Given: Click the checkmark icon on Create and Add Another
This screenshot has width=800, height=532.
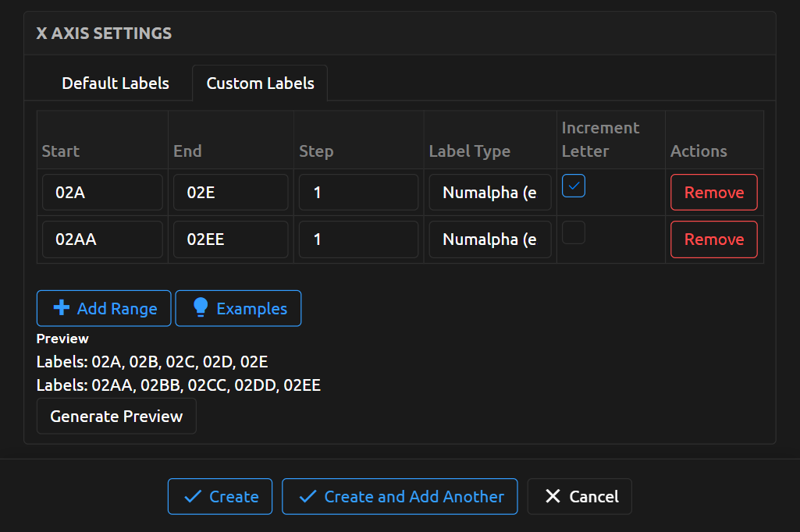Looking at the screenshot, I should point(308,496).
